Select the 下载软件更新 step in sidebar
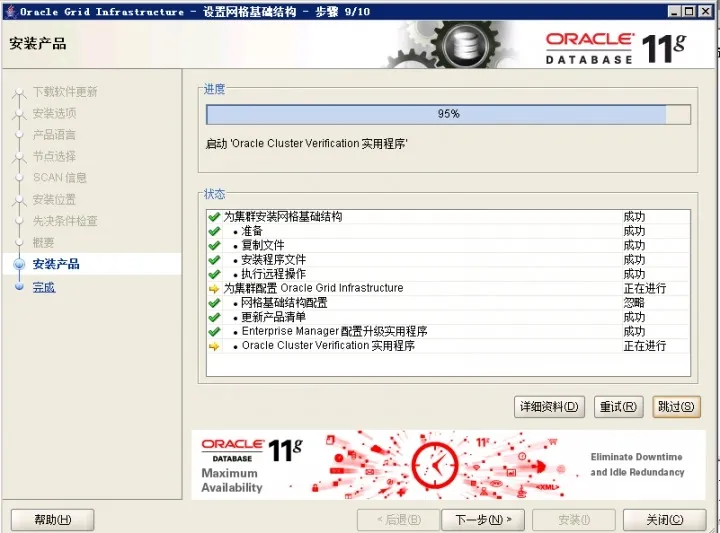This screenshot has height=533, width=720. click(x=65, y=92)
